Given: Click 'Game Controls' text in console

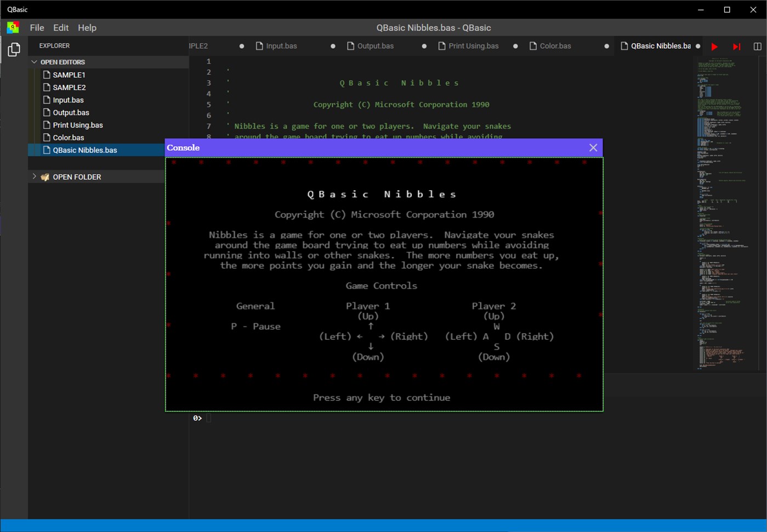Looking at the screenshot, I should tap(382, 285).
